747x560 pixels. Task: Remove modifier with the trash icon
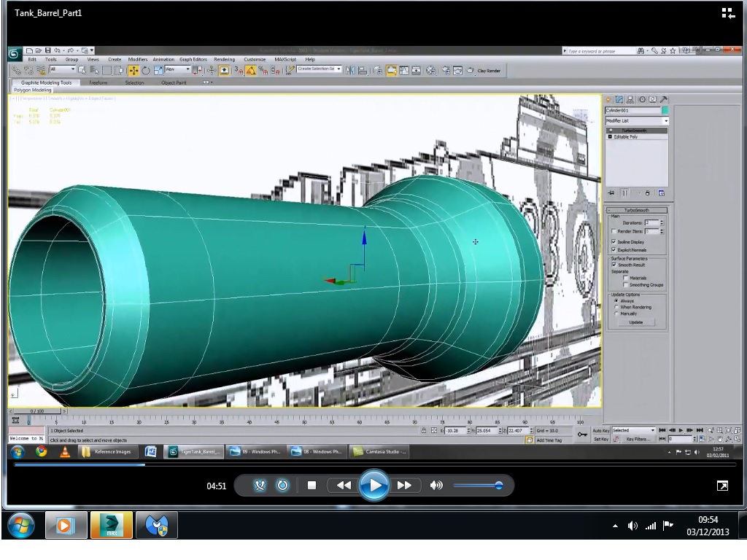point(648,193)
